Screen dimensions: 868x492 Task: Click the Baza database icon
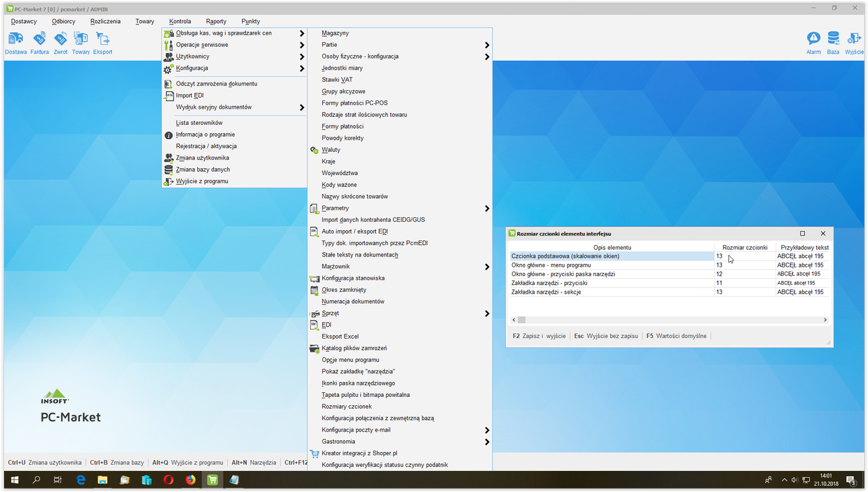click(x=833, y=42)
